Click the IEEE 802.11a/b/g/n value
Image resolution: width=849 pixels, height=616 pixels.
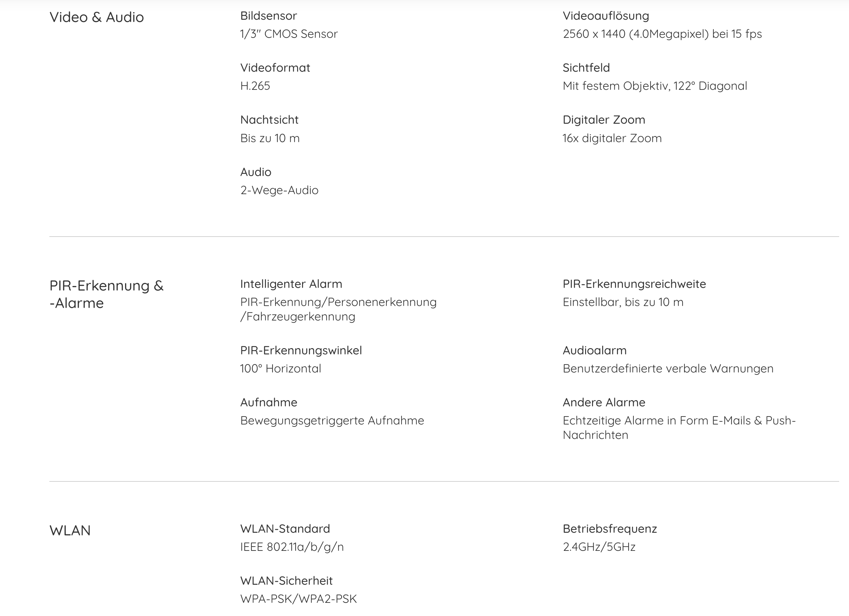(x=292, y=547)
